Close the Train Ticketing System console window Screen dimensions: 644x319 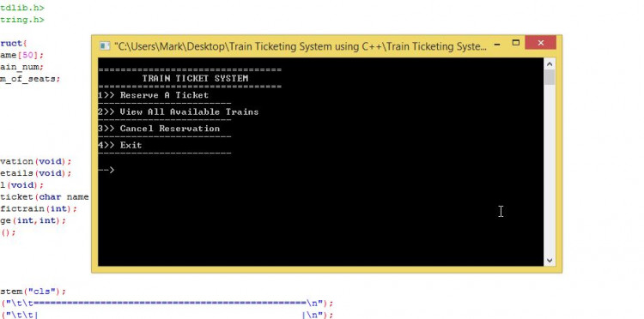click(x=540, y=43)
